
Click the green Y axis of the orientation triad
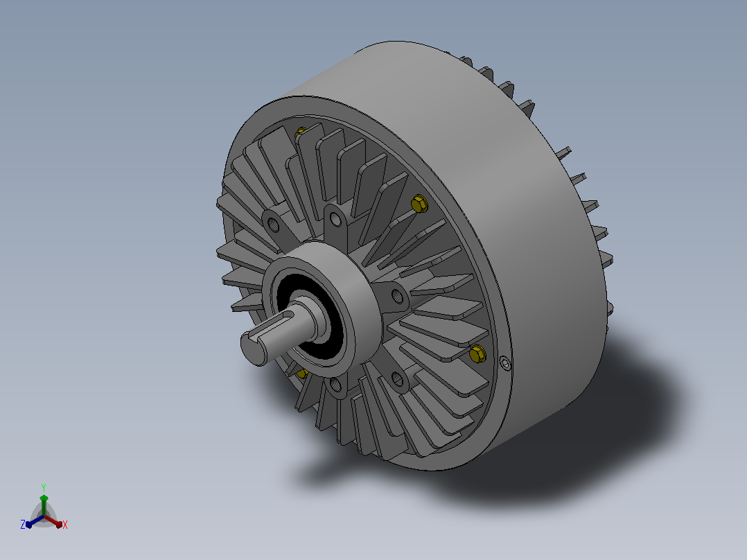[44, 505]
